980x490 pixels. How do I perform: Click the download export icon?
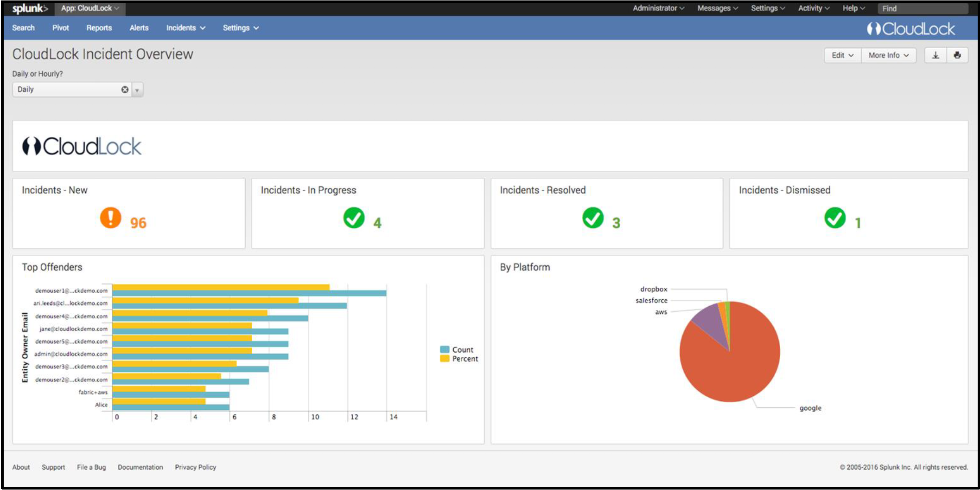pos(935,55)
